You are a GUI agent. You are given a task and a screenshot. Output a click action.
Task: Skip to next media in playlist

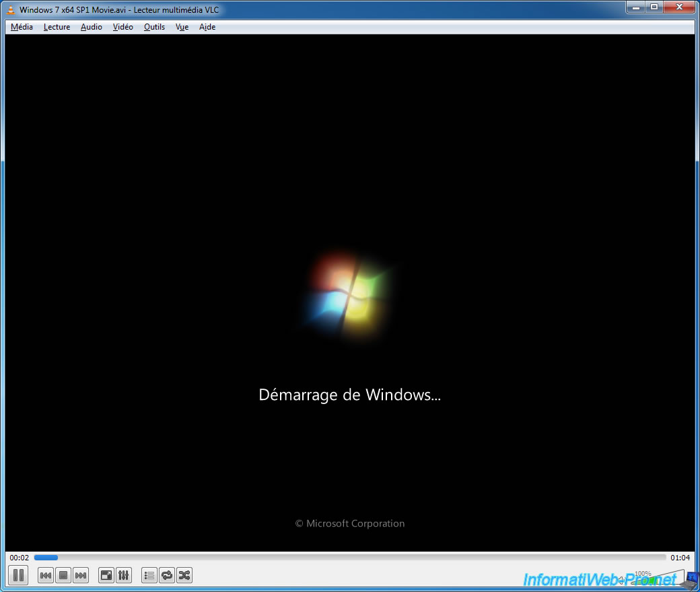tap(81, 575)
